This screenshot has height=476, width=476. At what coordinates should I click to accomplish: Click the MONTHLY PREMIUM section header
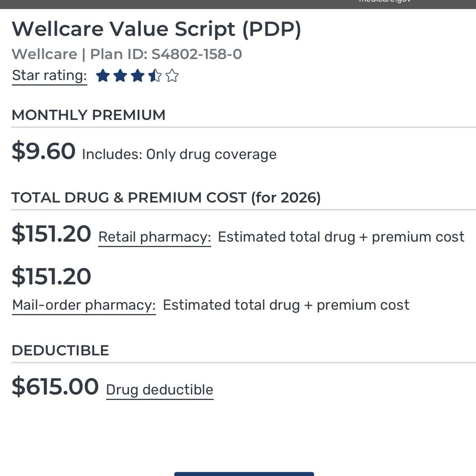[89, 115]
